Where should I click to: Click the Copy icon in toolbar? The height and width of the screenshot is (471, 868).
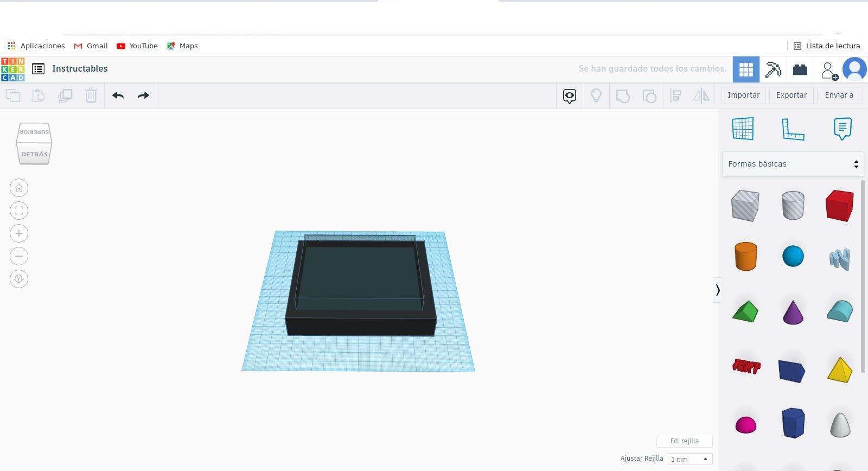pyautogui.click(x=13, y=96)
